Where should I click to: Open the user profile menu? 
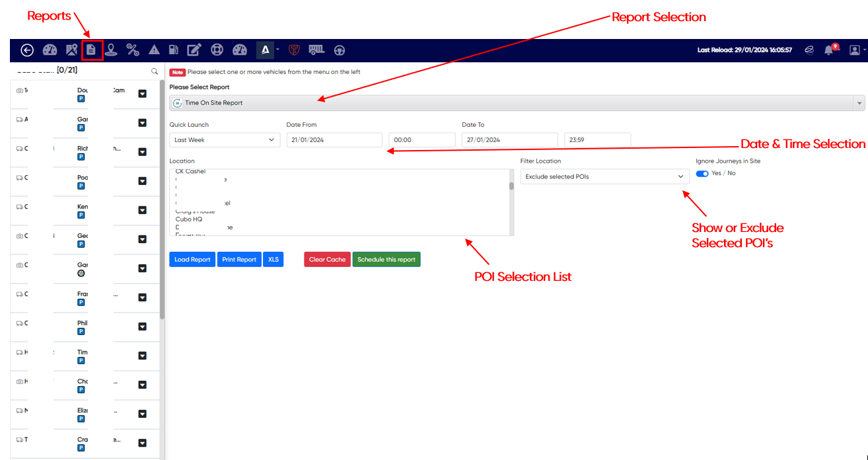pyautogui.click(x=855, y=50)
